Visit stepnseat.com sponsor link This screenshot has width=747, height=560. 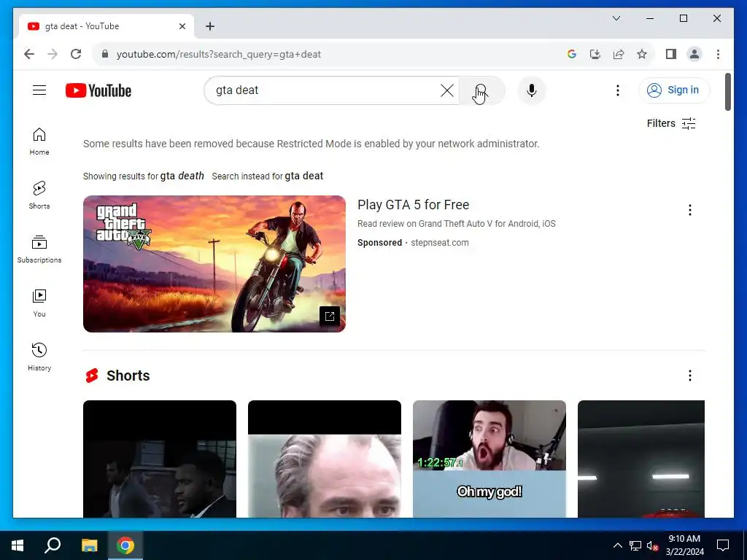click(440, 242)
